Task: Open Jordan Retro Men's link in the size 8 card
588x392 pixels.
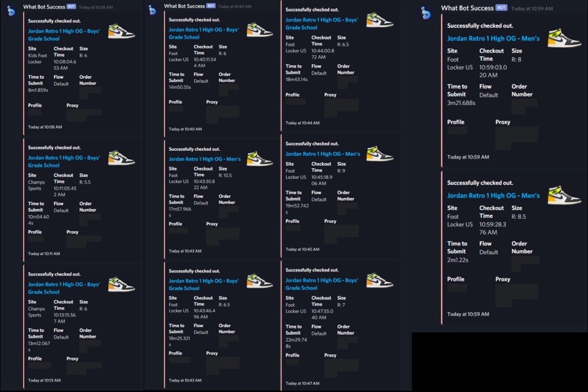Action: click(x=493, y=38)
